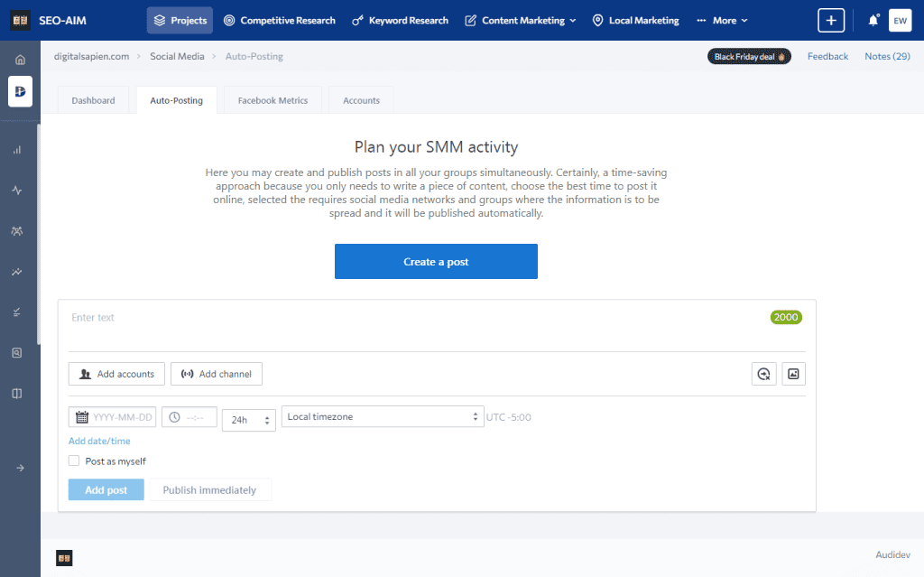Click the SEO-AIM logo icon
Image resolution: width=924 pixels, height=577 pixels.
click(20, 20)
